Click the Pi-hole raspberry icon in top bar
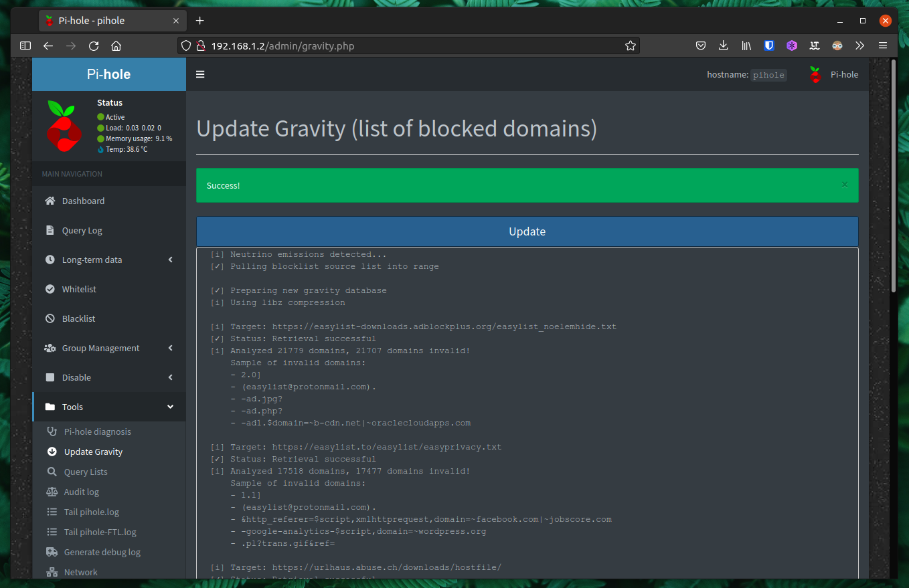The width and height of the screenshot is (909, 588). pos(815,74)
